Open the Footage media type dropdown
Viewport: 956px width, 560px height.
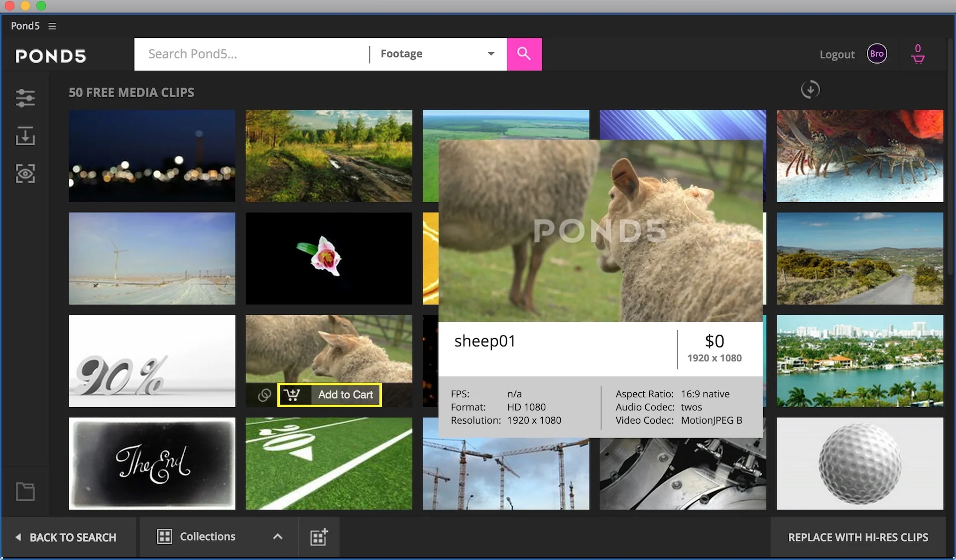(437, 54)
